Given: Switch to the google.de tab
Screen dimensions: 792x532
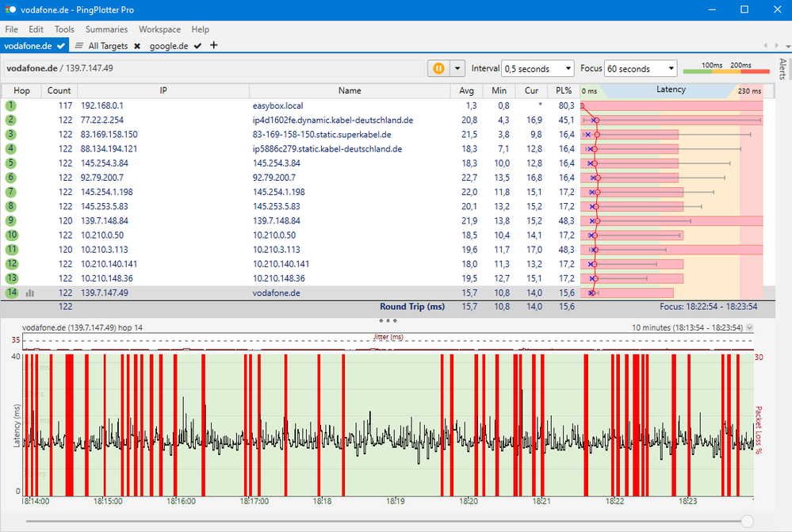Looking at the screenshot, I should click(x=169, y=46).
